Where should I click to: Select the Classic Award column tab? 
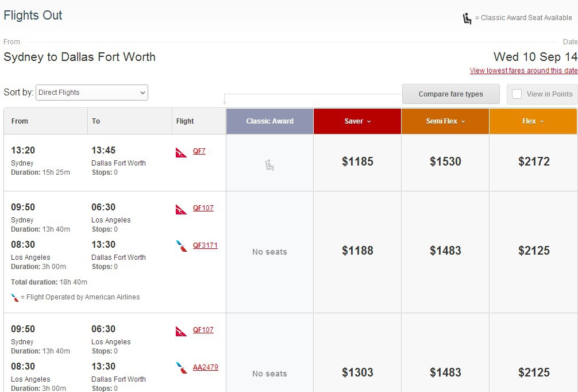click(269, 121)
